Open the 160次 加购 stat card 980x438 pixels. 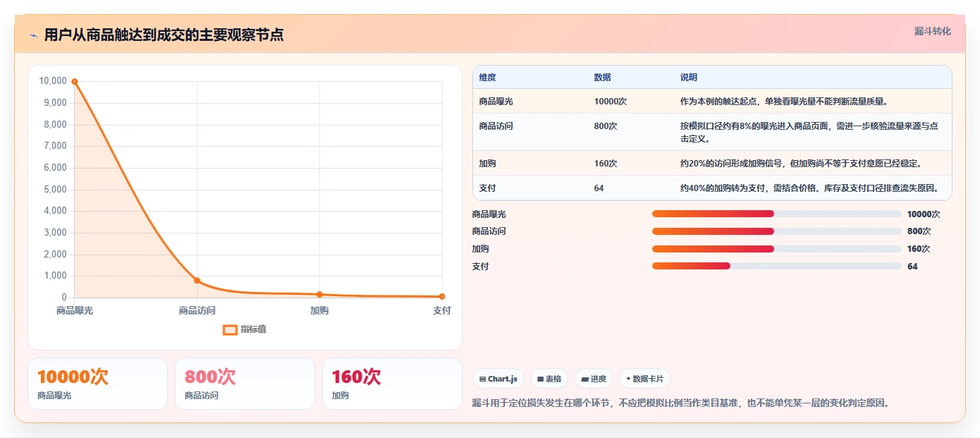pyautogui.click(x=392, y=384)
